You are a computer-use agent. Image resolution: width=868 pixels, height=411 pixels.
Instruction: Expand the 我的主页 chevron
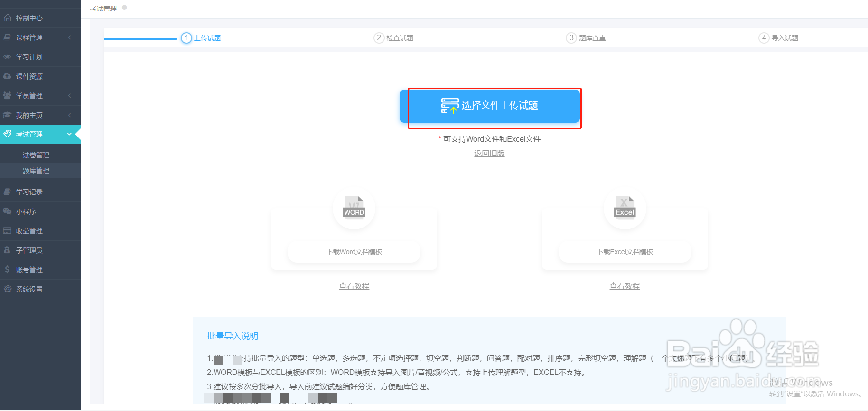[x=70, y=115]
